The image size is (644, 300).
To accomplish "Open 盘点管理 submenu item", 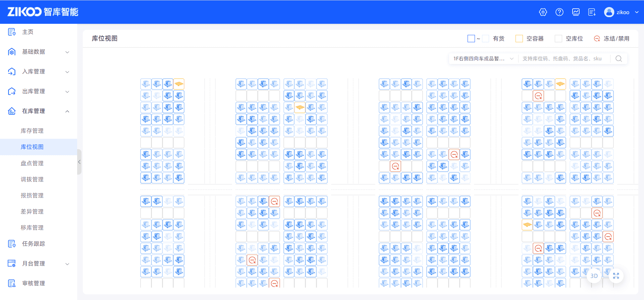I will [x=32, y=163].
